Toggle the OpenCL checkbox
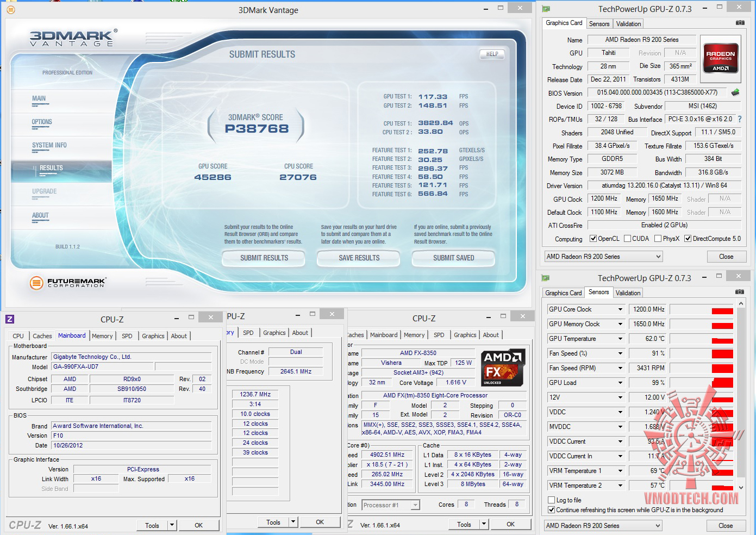Screen dimensions: 756x535 [593, 239]
